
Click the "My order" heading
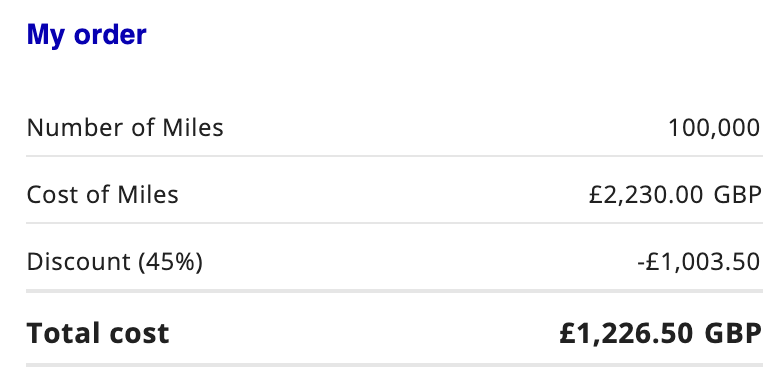[86, 35]
